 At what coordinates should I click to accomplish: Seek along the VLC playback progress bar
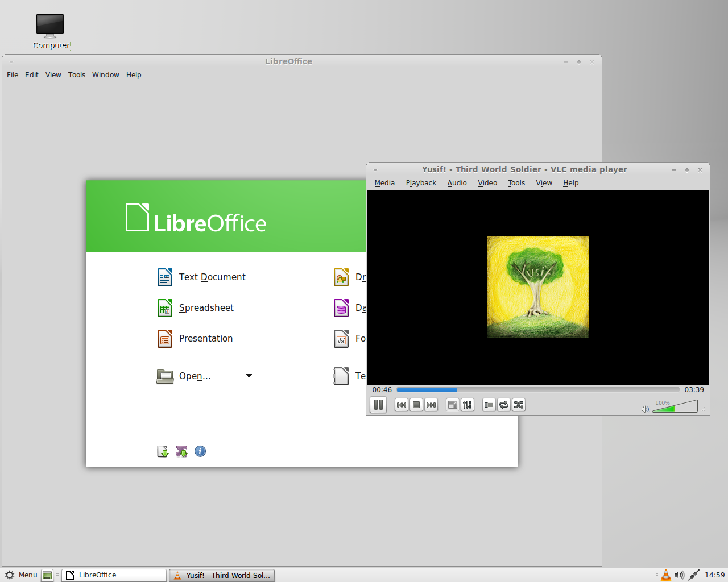(538, 390)
